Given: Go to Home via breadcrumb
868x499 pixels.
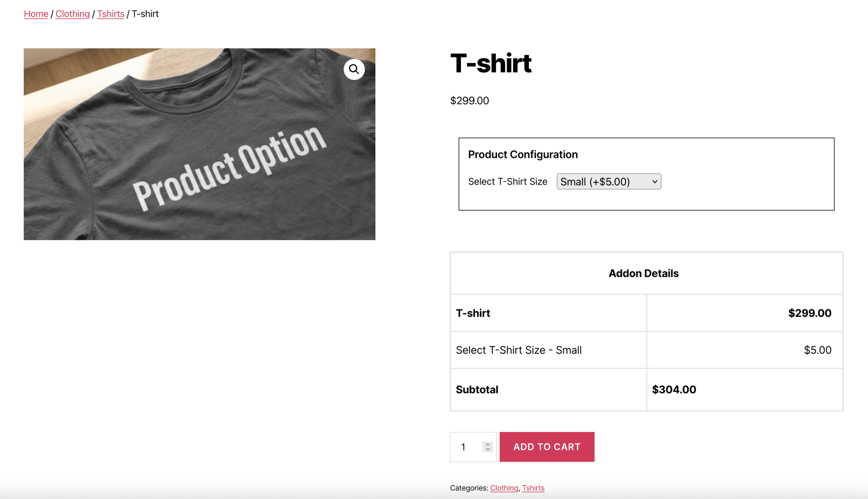Looking at the screenshot, I should click(x=36, y=14).
